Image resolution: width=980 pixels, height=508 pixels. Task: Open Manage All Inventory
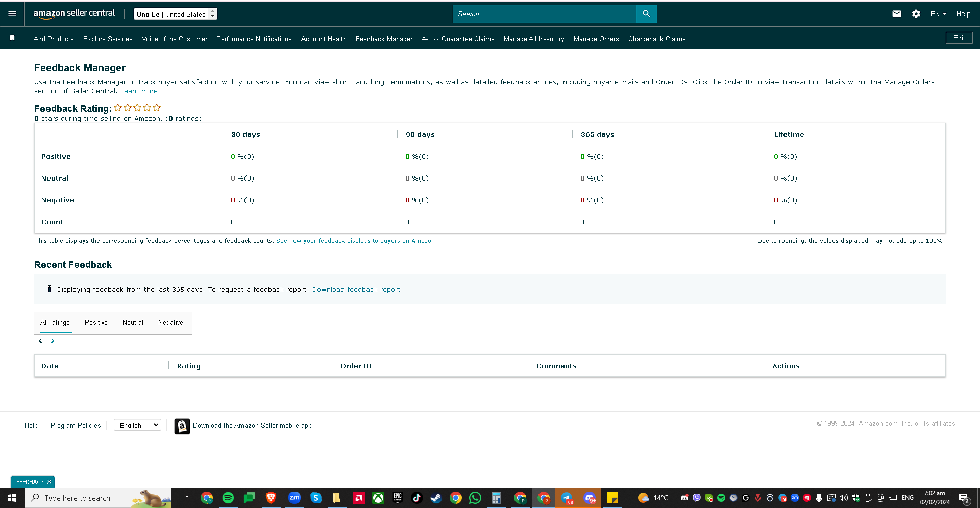pos(534,39)
